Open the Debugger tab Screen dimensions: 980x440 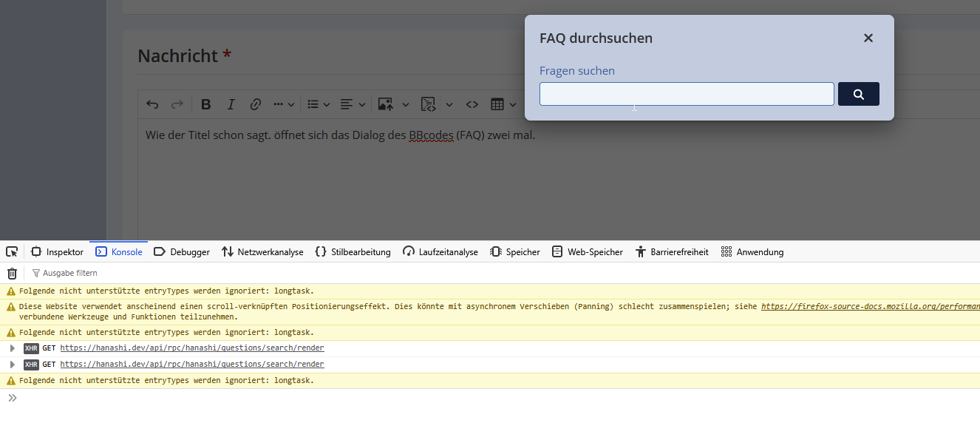click(x=182, y=252)
